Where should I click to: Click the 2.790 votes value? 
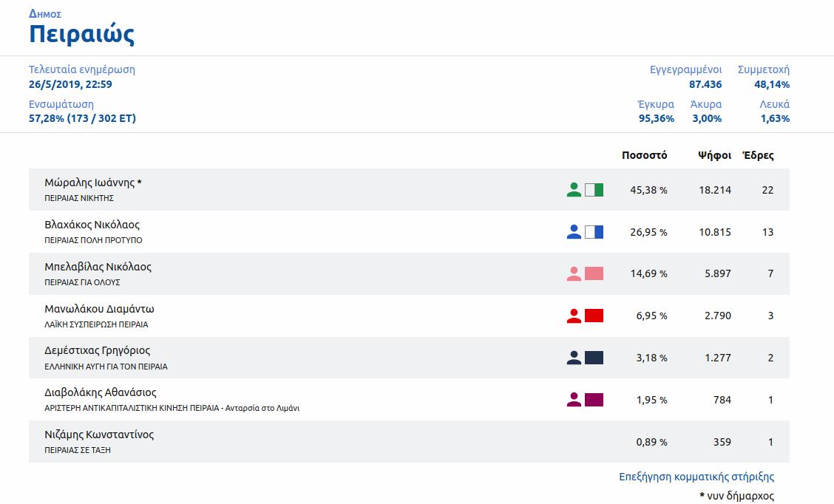718,316
